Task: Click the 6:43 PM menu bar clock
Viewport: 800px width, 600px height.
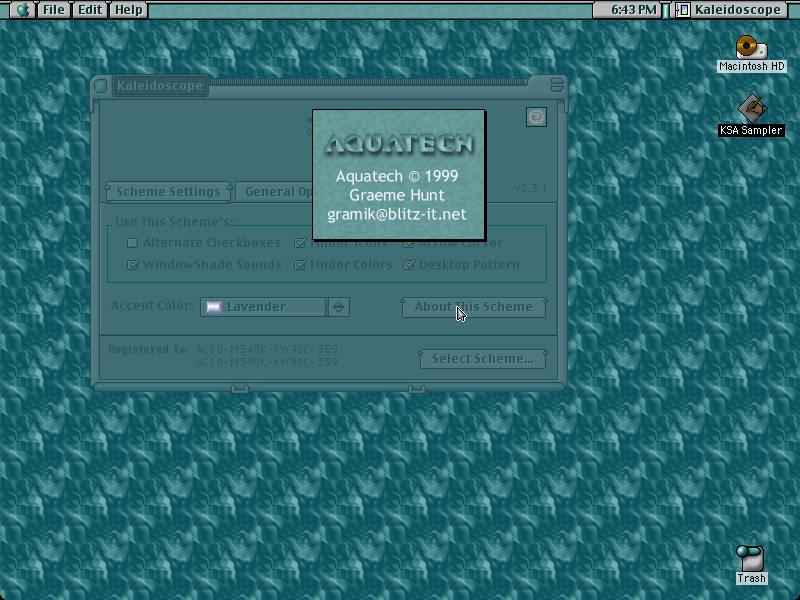Action: (634, 10)
